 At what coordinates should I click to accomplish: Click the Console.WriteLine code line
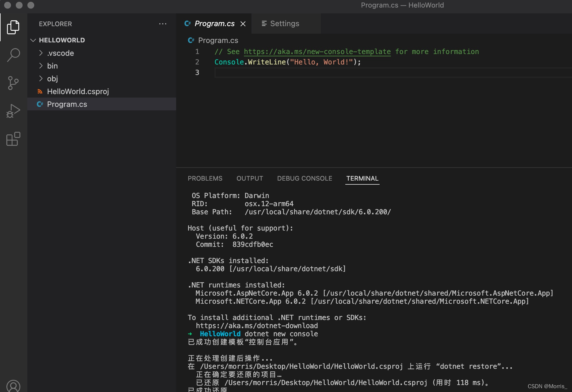[x=288, y=62]
